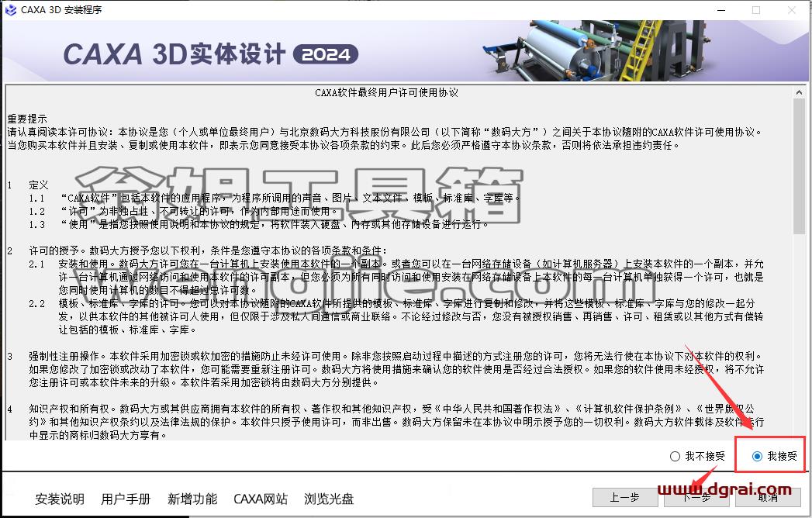Click the 上一步 button
The width and height of the screenshot is (812, 518).
[624, 498]
